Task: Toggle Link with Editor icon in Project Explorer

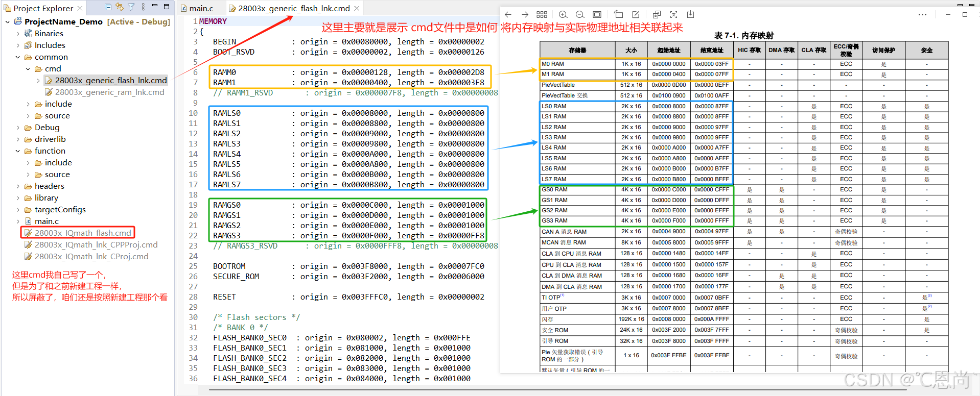Action: click(x=120, y=7)
